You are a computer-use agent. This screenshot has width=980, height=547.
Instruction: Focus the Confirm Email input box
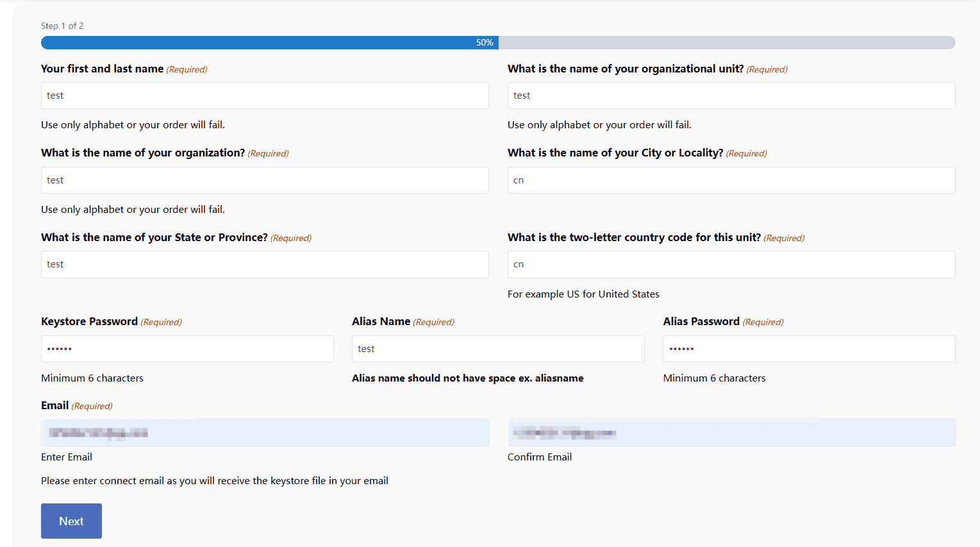point(731,433)
